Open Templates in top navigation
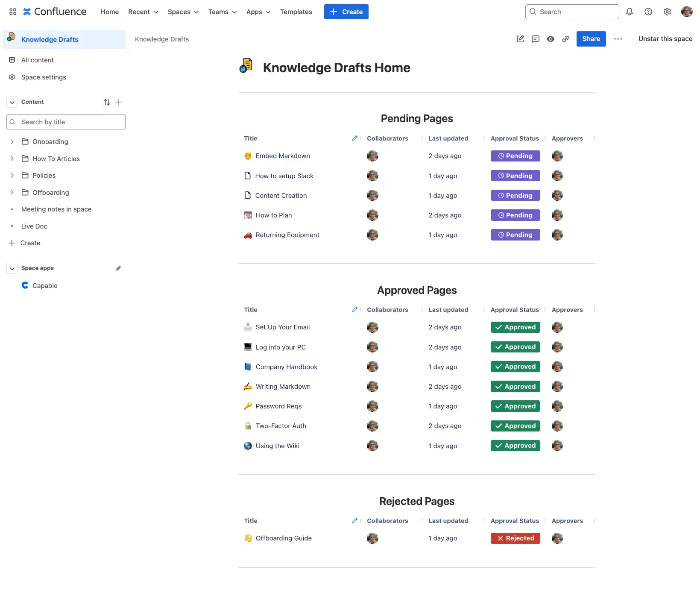The height and width of the screenshot is (590, 700). coord(296,12)
